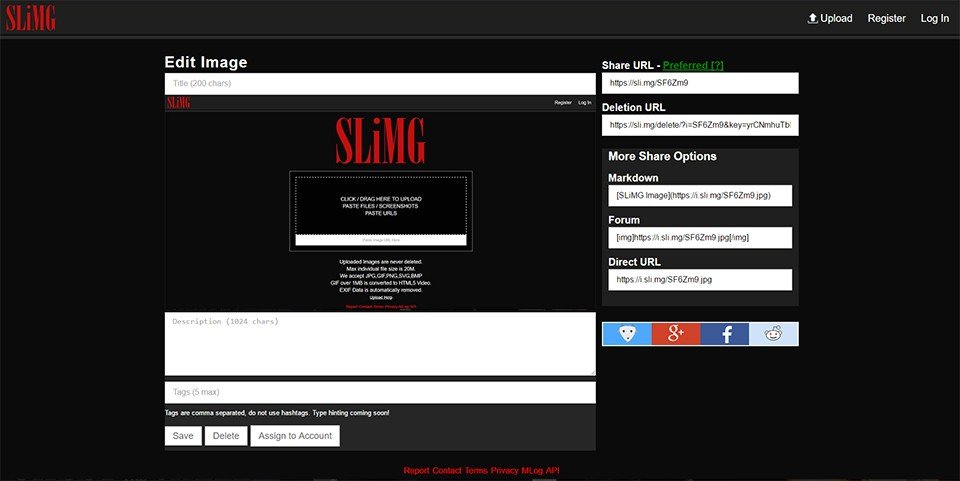Open the Log In page
The image size is (960, 481).
[934, 18]
